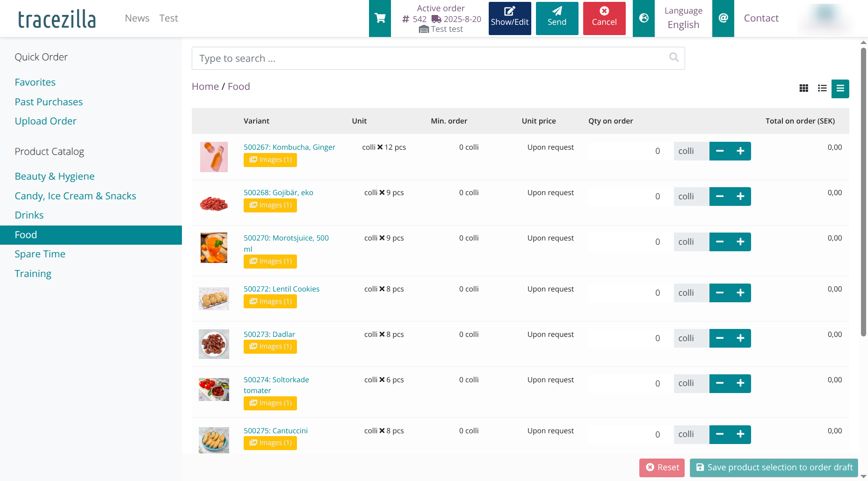The height and width of the screenshot is (481, 868).
Task: Increase Lentil Cookies quantity with plus
Action: pyautogui.click(x=740, y=293)
